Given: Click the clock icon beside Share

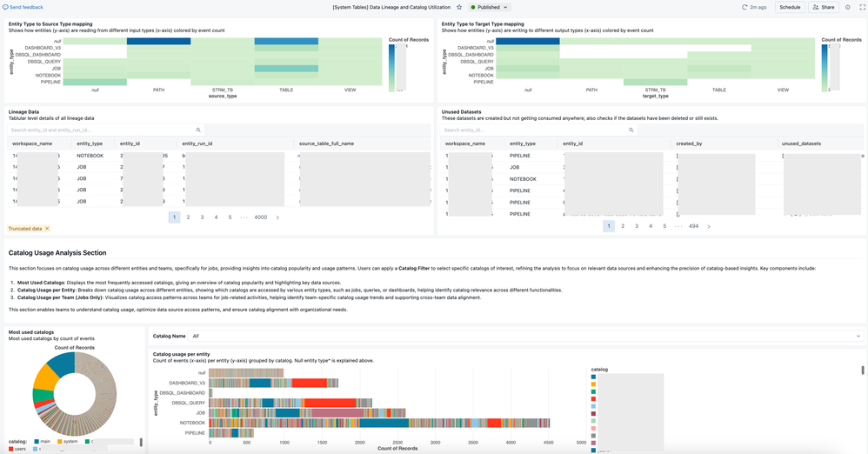Looking at the screenshot, I should (x=847, y=7).
